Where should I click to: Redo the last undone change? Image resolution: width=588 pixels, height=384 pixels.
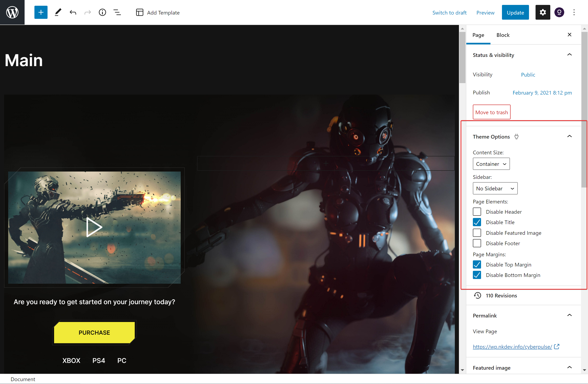pyautogui.click(x=87, y=12)
